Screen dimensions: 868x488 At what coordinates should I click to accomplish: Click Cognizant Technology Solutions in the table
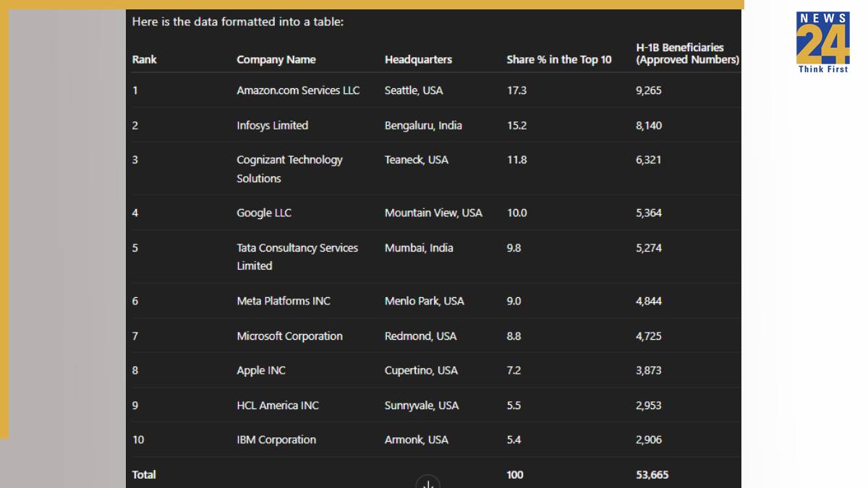click(x=289, y=168)
